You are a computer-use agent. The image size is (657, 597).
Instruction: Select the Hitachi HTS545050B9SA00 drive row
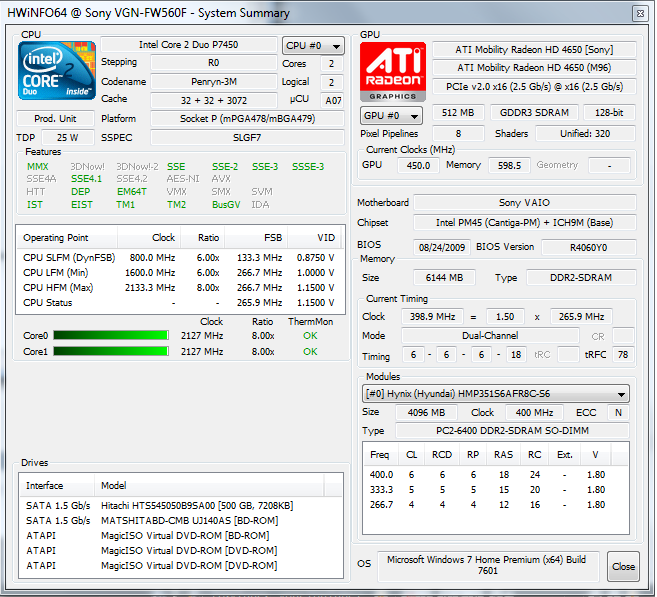point(181,506)
